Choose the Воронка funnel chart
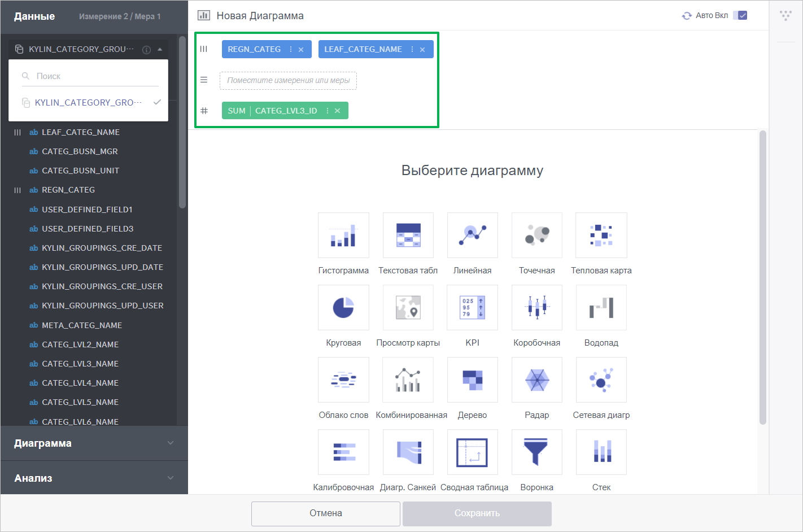Image resolution: width=803 pixels, height=532 pixels. pyautogui.click(x=536, y=452)
